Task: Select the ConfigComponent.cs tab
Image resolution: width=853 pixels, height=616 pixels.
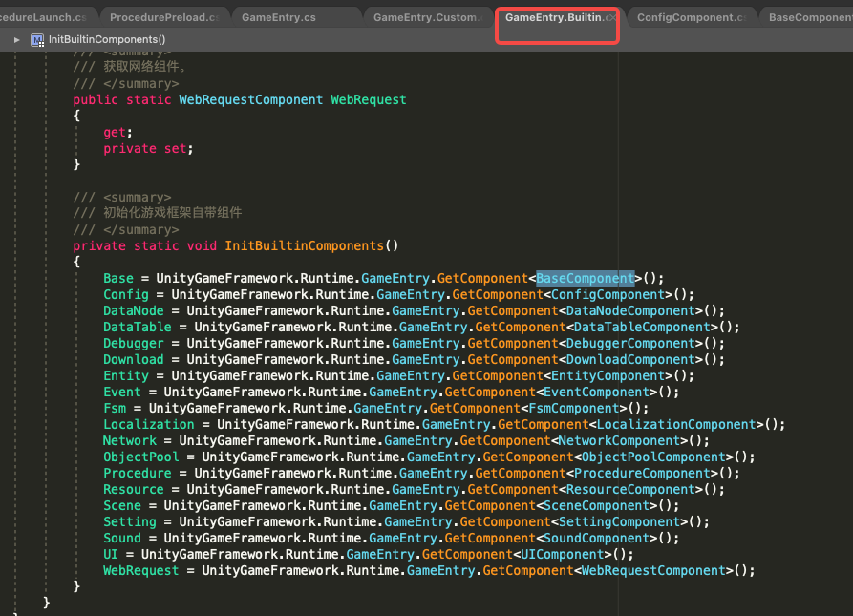Action: 692,16
